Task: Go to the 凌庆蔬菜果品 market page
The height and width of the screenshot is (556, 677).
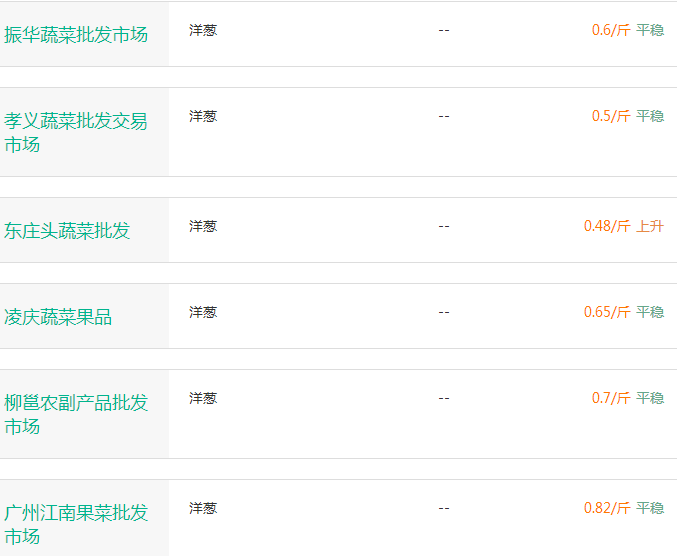Action: 58,317
